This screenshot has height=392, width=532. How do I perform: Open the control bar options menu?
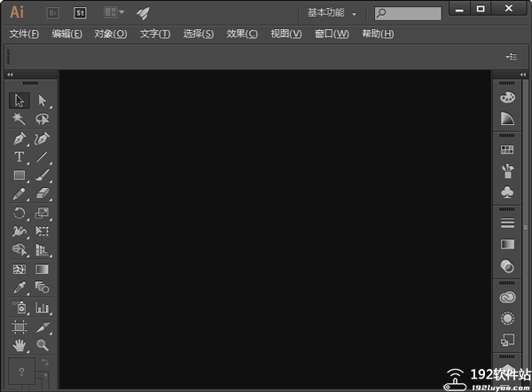pos(511,57)
